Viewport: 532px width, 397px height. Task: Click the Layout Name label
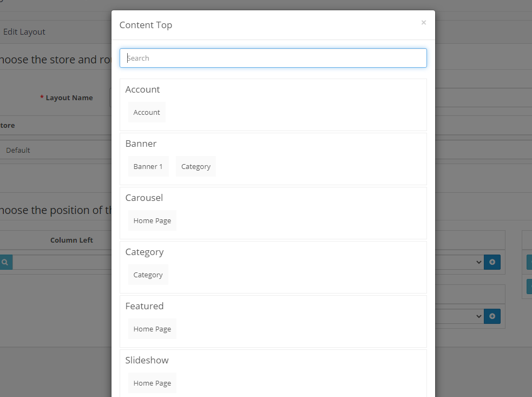coord(69,98)
